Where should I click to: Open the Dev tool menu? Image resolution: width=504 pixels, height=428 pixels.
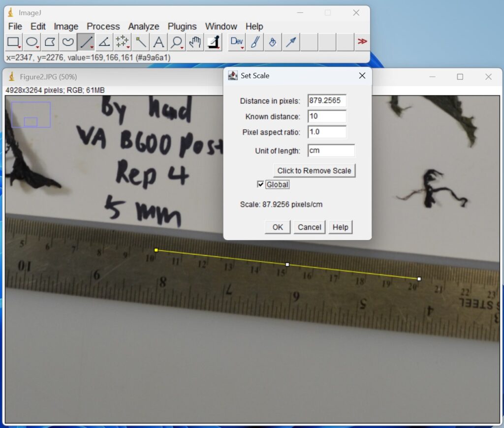coord(236,42)
